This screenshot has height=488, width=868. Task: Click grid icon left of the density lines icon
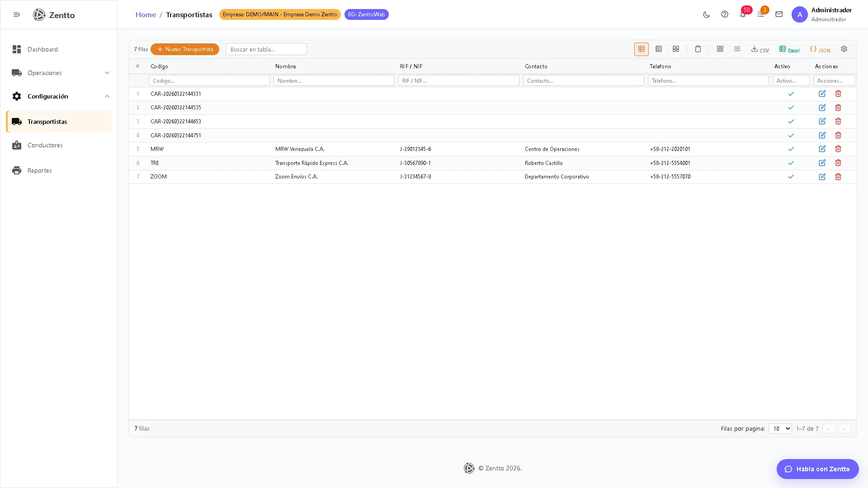click(720, 49)
